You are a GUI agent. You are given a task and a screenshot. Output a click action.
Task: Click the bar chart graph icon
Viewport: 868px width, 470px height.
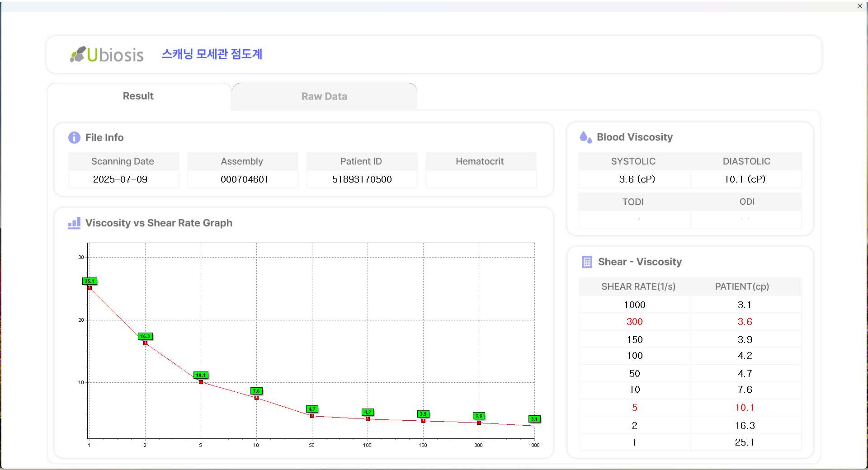74,223
